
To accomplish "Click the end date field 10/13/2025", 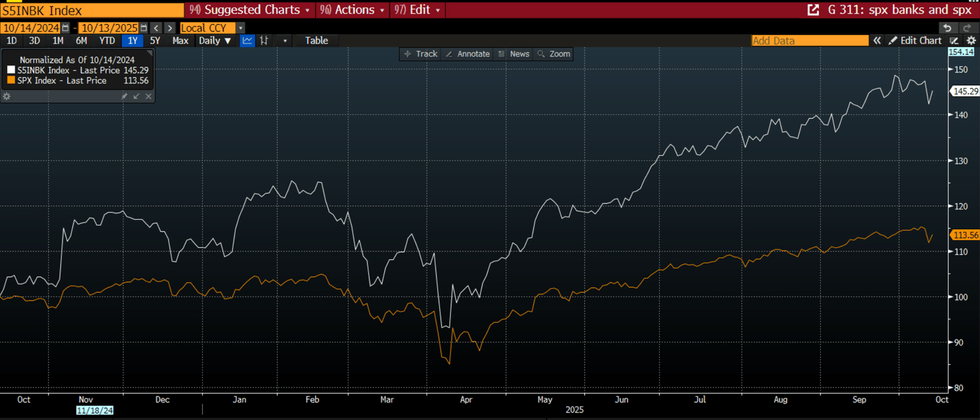I will click(x=108, y=28).
